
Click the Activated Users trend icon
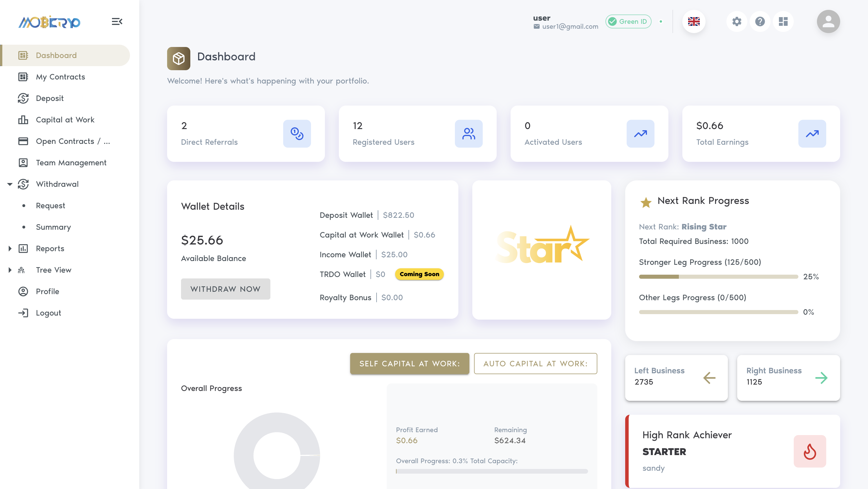click(640, 134)
